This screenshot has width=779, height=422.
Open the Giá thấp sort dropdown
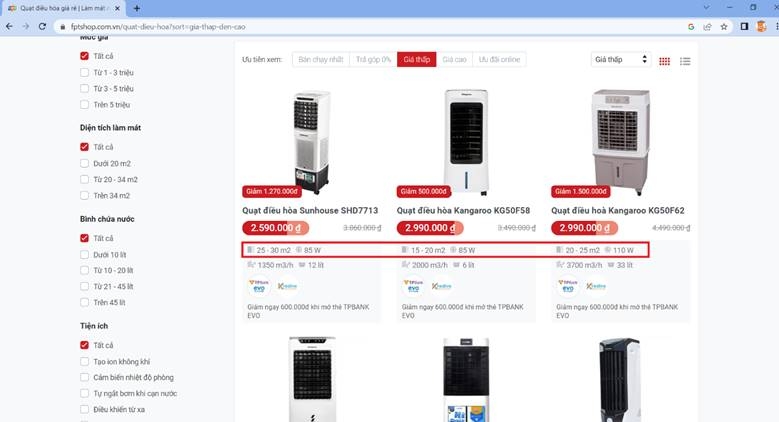[x=621, y=60]
